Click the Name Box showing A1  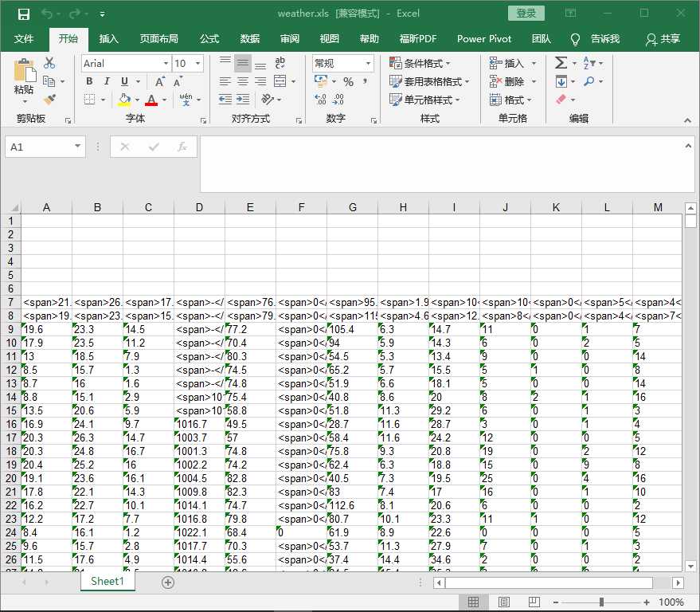coord(45,147)
